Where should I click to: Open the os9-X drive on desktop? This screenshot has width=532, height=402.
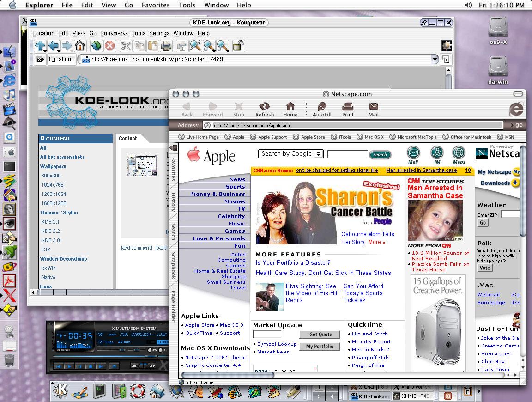pyautogui.click(x=498, y=30)
